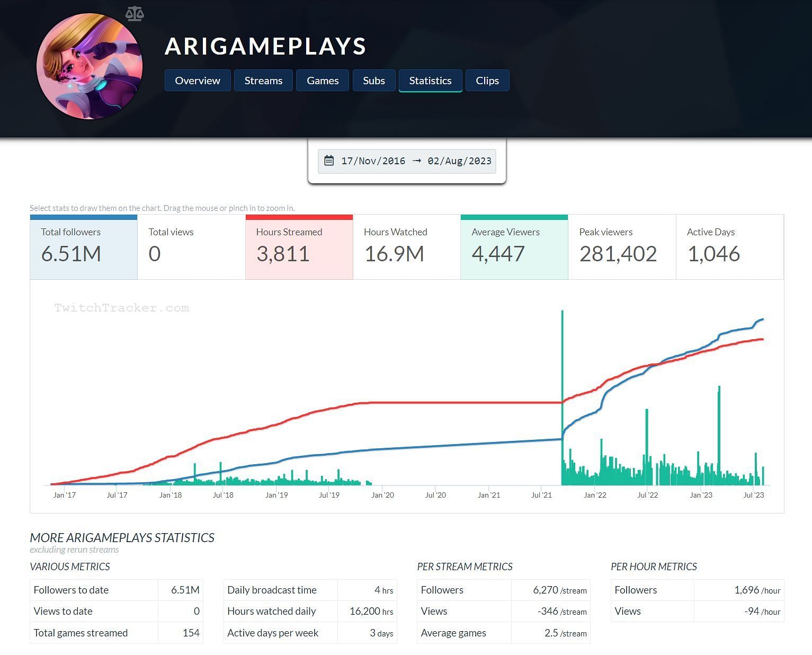Click Hours watched daily value 16,200 hrs

click(371, 611)
